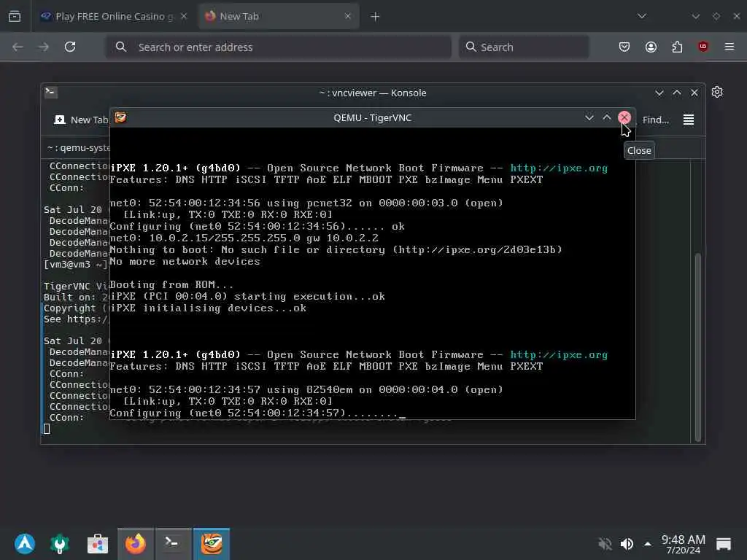The width and height of the screenshot is (747, 560).
Task: Click Konsole terminal icon in title bar
Action: tap(51, 92)
